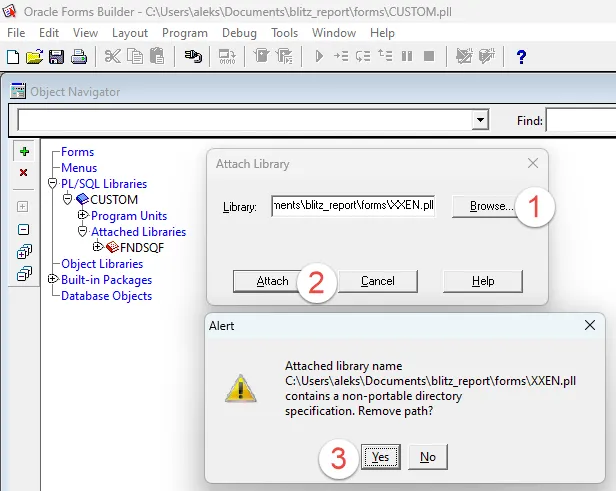Click the Paste clipboard icon
616x491 pixels.
pyautogui.click(x=157, y=56)
